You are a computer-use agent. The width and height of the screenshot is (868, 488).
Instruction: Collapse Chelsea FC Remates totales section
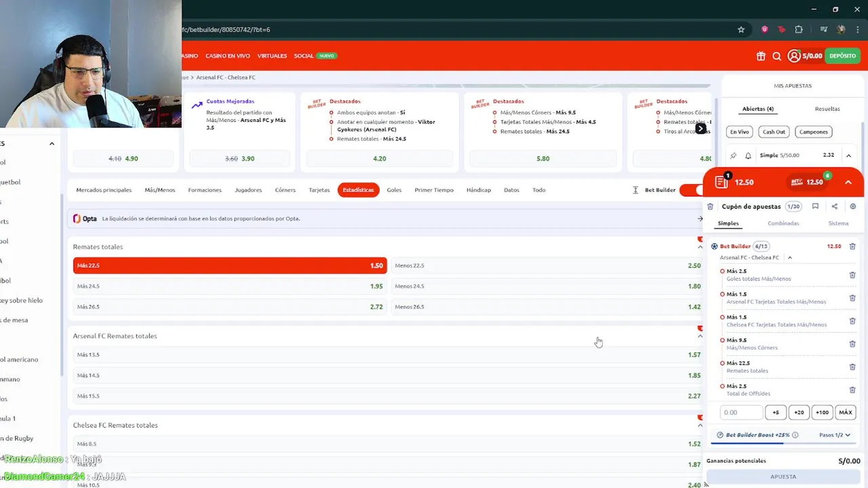click(x=700, y=426)
